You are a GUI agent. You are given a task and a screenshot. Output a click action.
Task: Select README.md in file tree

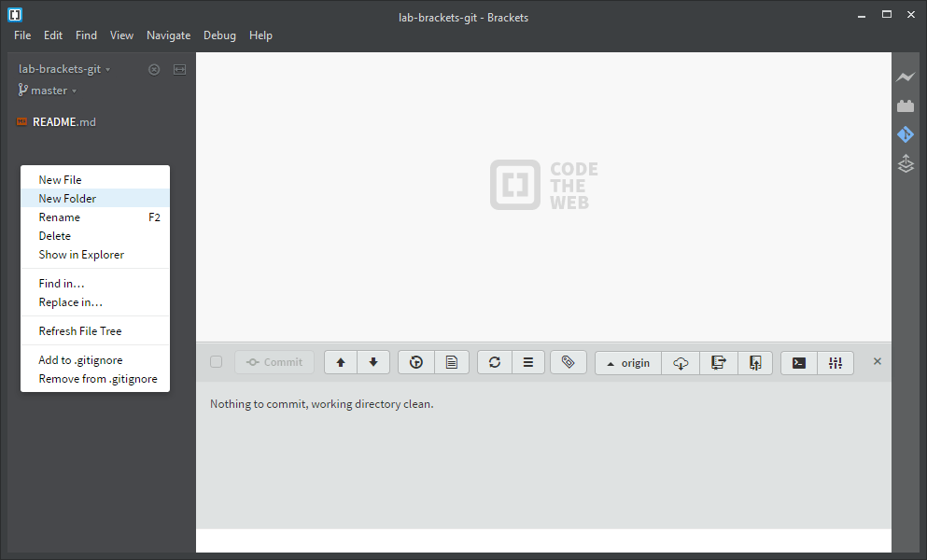coord(63,122)
